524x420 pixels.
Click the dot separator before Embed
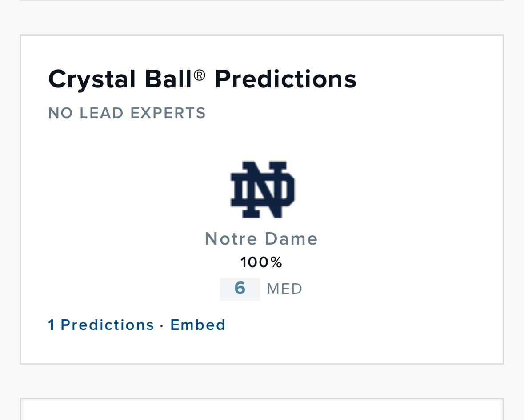pyautogui.click(x=162, y=326)
